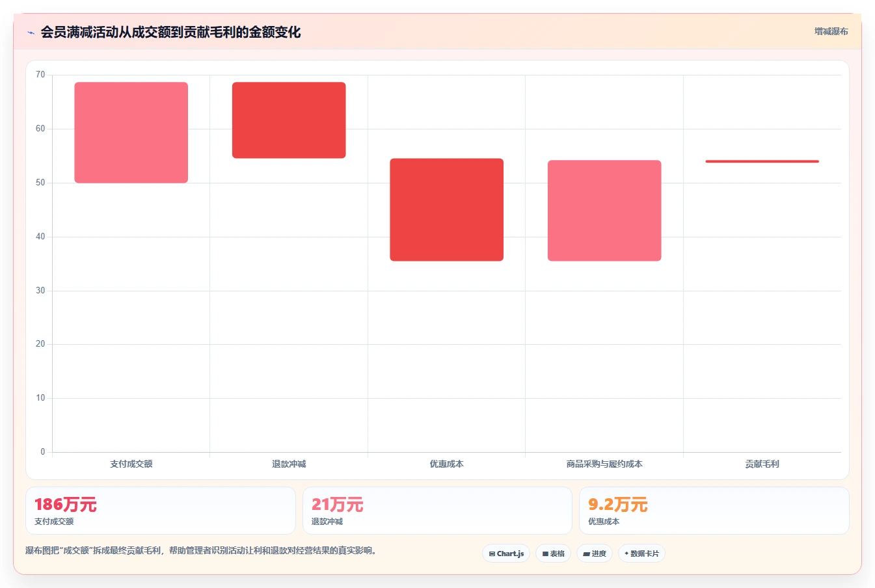Click the x-axis label 支付成交额

point(131,464)
